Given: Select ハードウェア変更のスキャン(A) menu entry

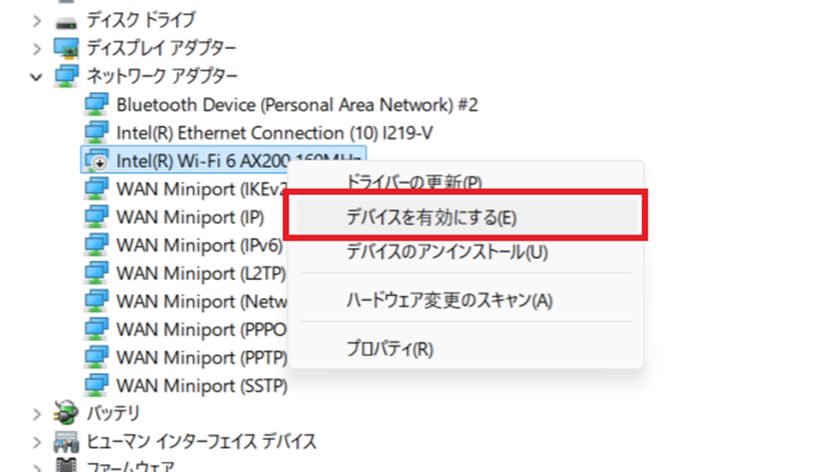Looking at the screenshot, I should 449,300.
